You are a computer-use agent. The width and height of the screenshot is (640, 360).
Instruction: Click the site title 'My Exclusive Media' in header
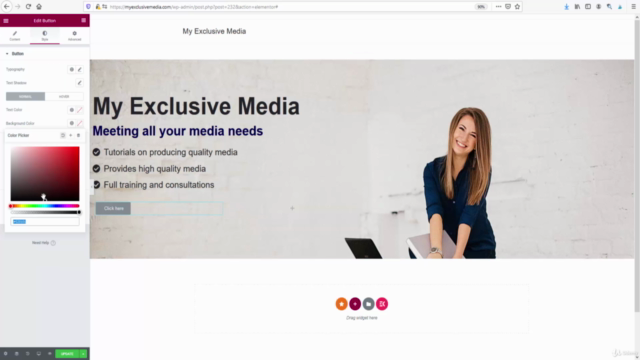coord(214,31)
